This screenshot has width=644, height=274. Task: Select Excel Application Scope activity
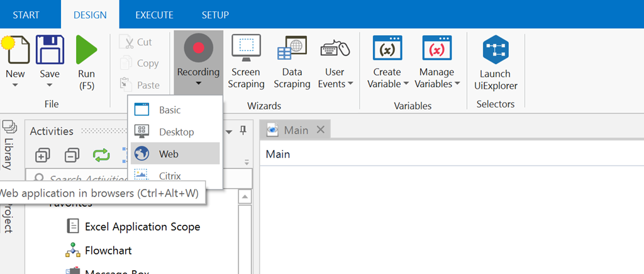[x=133, y=226]
